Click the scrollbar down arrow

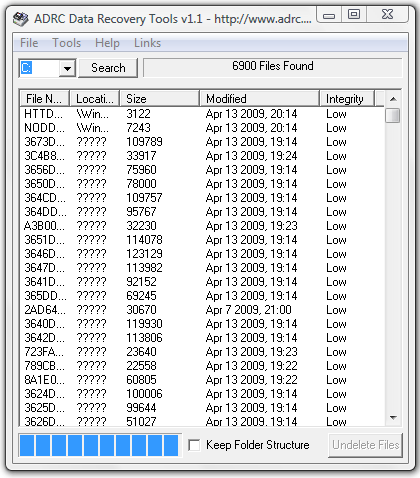click(x=393, y=418)
